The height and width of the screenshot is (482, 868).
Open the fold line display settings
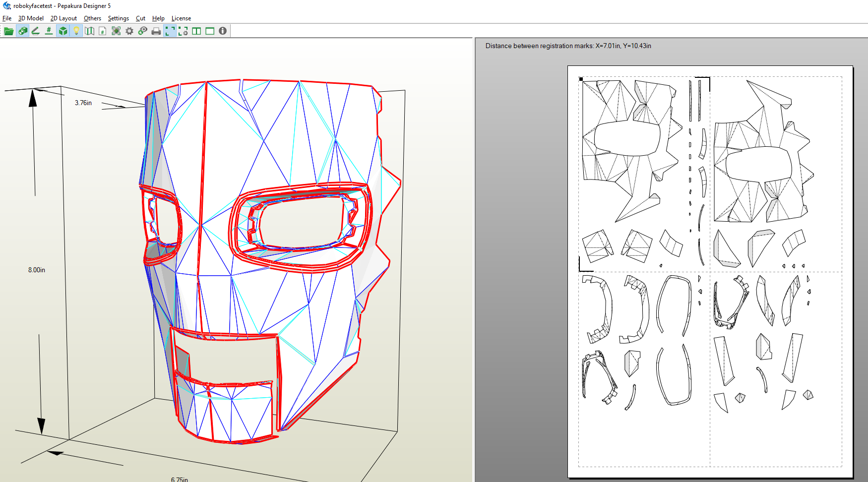click(x=90, y=30)
